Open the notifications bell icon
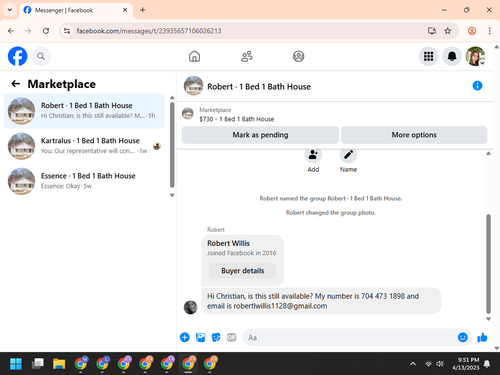Image resolution: width=500 pixels, height=375 pixels. pyautogui.click(x=452, y=56)
